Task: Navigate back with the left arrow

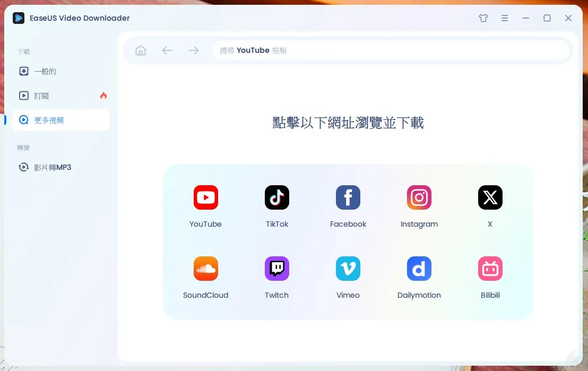Action: point(167,50)
